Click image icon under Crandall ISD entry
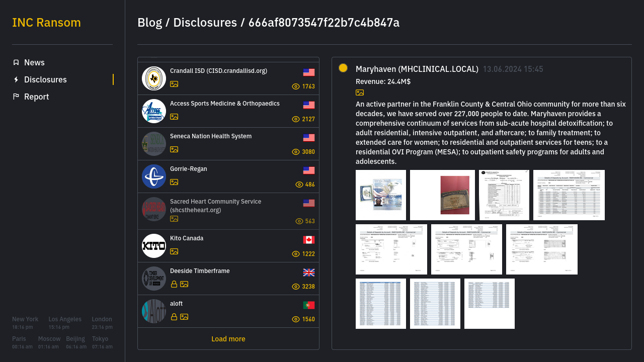This screenshot has height=362, width=644. (x=174, y=84)
